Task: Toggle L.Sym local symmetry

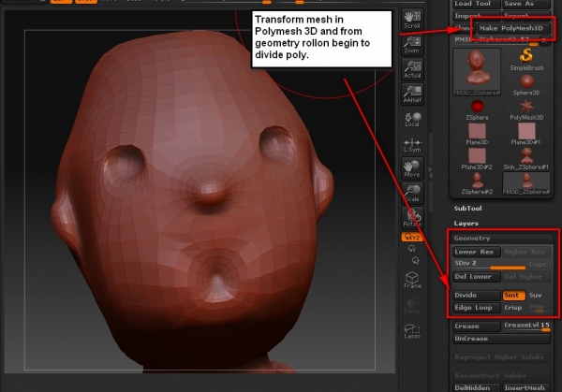Action: click(x=412, y=145)
